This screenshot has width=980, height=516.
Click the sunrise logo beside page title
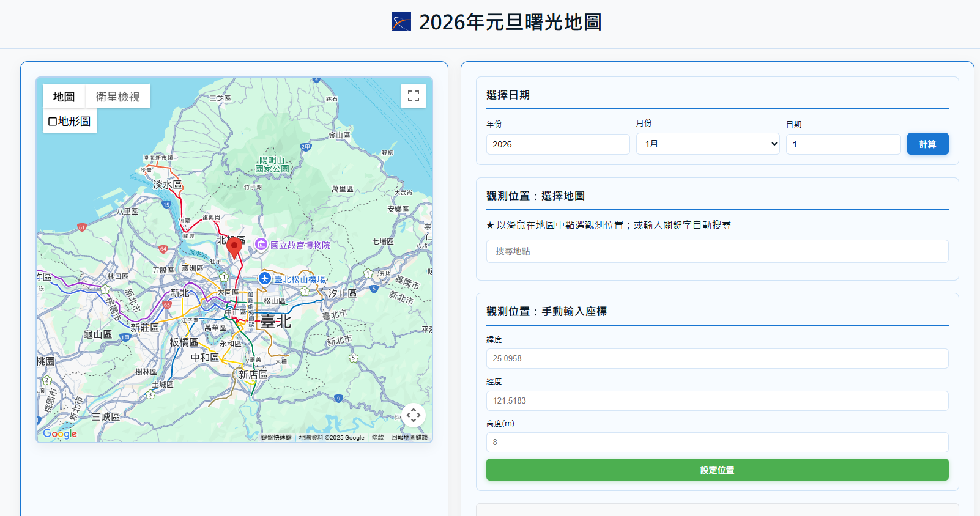tap(401, 22)
